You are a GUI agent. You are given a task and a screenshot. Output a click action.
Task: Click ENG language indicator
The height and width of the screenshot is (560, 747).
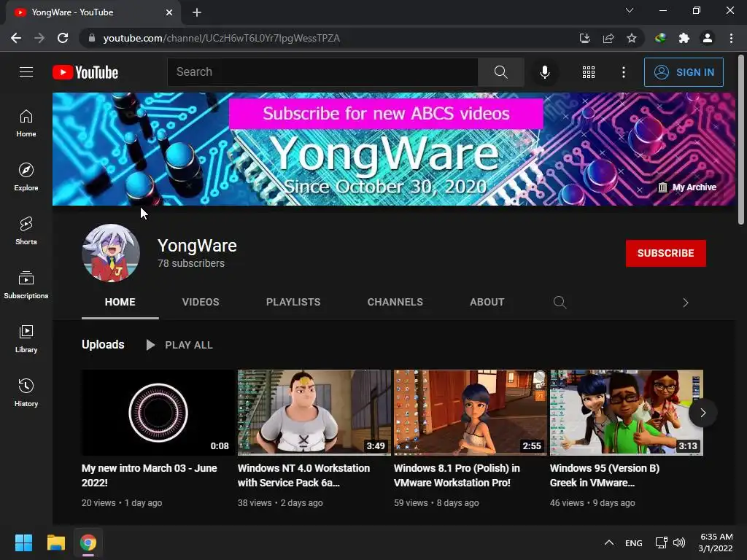[634, 542]
